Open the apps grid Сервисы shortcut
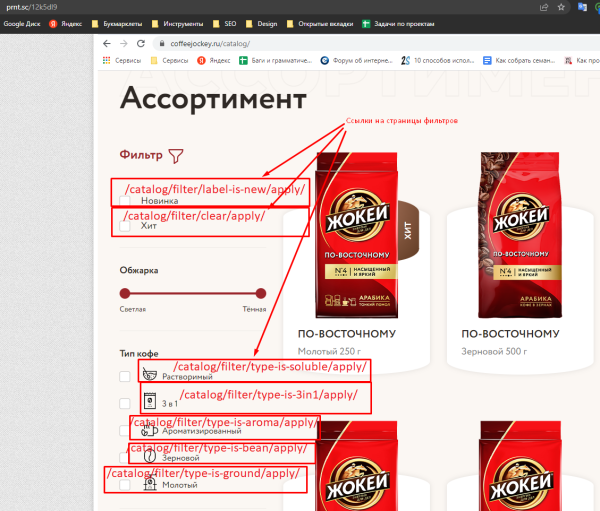 (122, 60)
